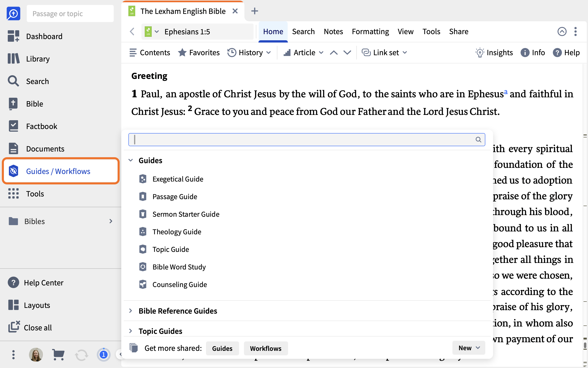
Task: Open the Counseling Guide
Action: click(x=173, y=284)
